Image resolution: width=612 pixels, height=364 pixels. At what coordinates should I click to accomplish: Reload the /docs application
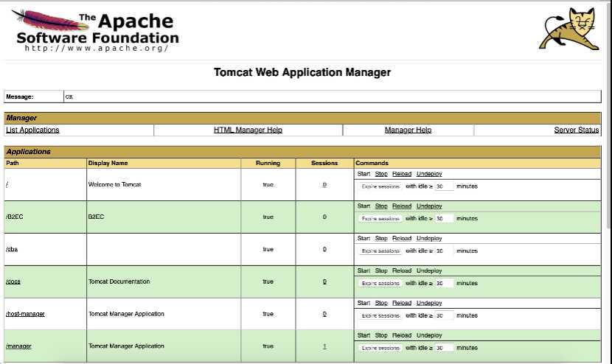point(402,270)
